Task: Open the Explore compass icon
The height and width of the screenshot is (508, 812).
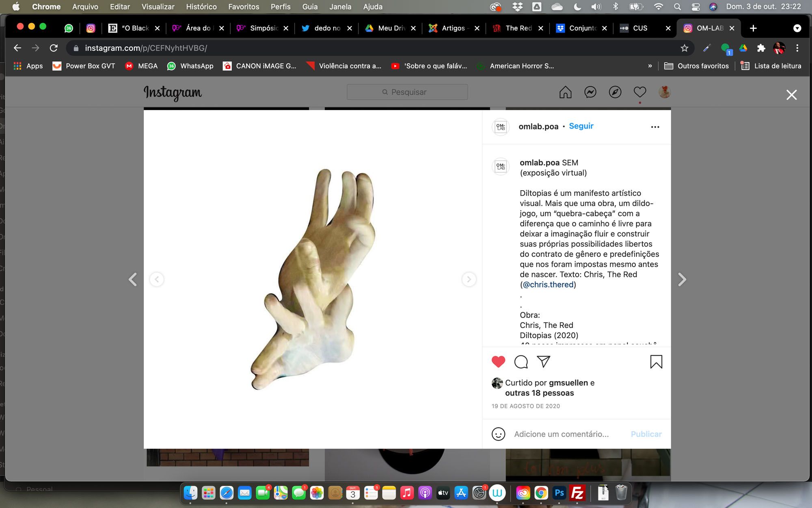Action: pos(615,92)
